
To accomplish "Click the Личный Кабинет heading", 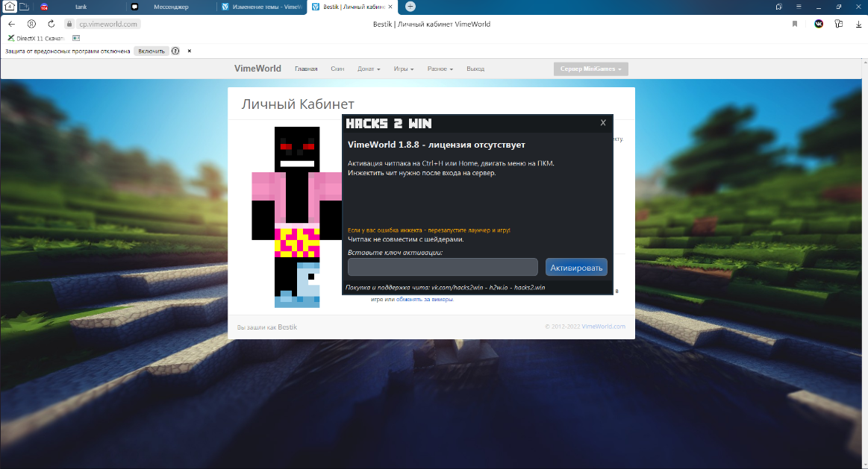I will tap(298, 104).
